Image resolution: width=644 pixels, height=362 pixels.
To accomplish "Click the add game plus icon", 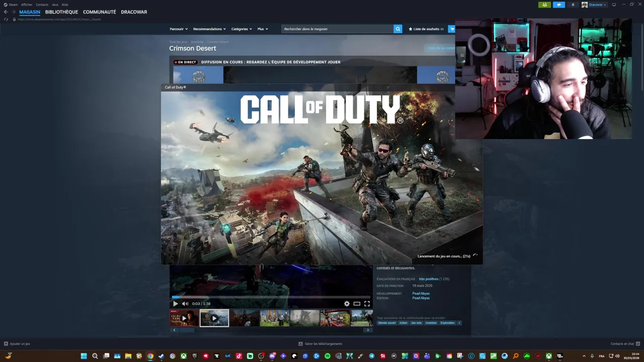I will [6, 344].
